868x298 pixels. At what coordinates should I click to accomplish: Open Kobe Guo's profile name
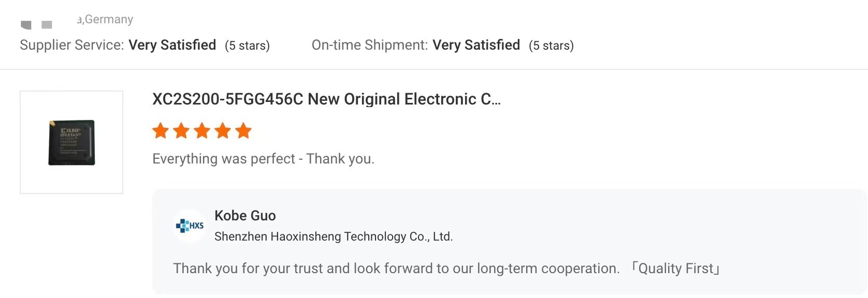click(x=245, y=216)
